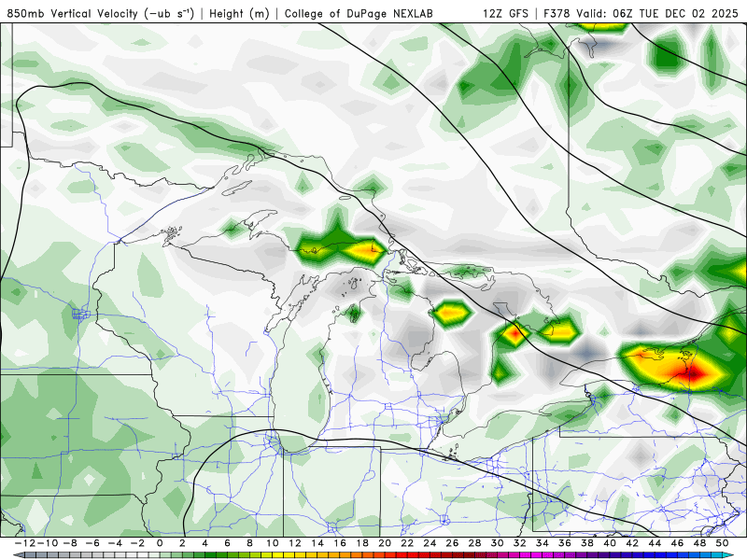The image size is (747, 560).
Task: Click the "10" color scale label
Action: [x=272, y=543]
